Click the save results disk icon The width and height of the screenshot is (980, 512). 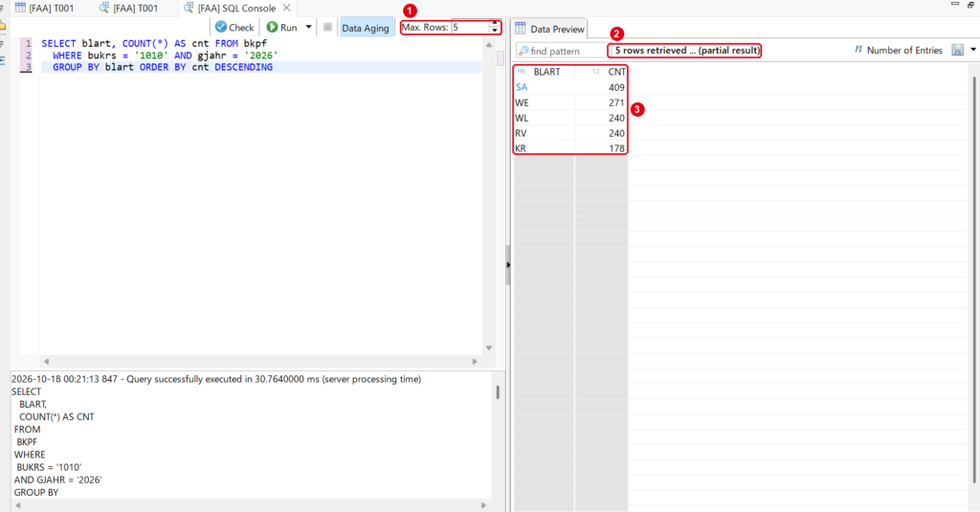tap(957, 50)
